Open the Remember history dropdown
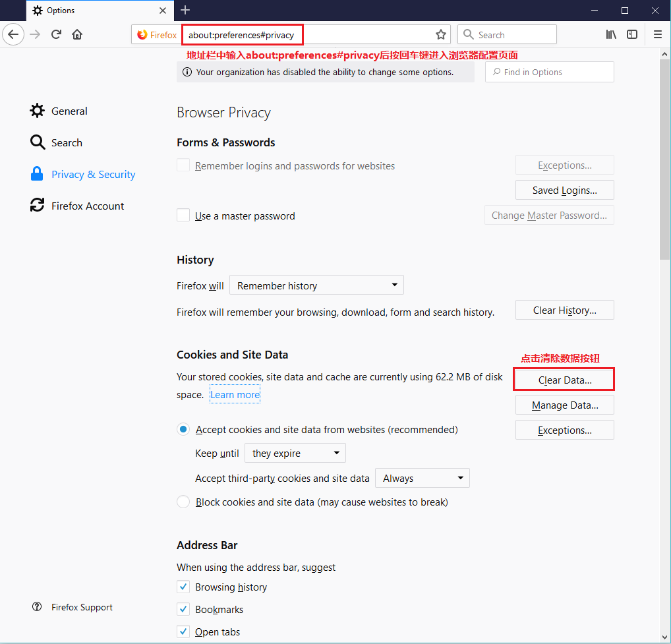Viewport: 671px width, 644px height. tap(316, 285)
